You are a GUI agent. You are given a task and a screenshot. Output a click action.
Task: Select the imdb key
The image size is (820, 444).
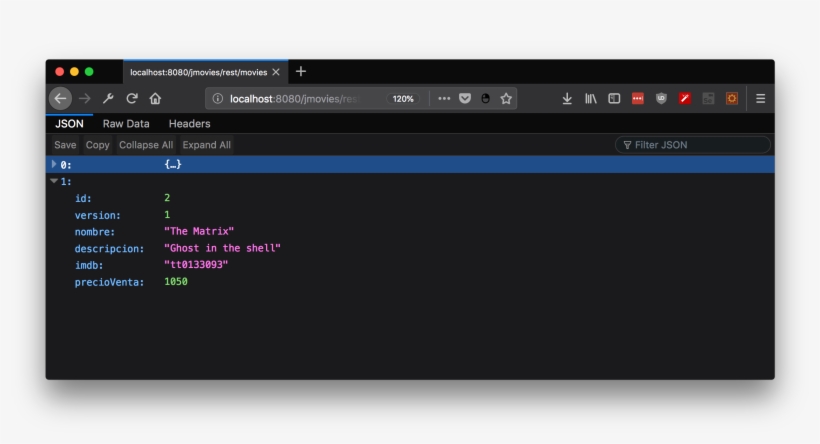pos(89,265)
